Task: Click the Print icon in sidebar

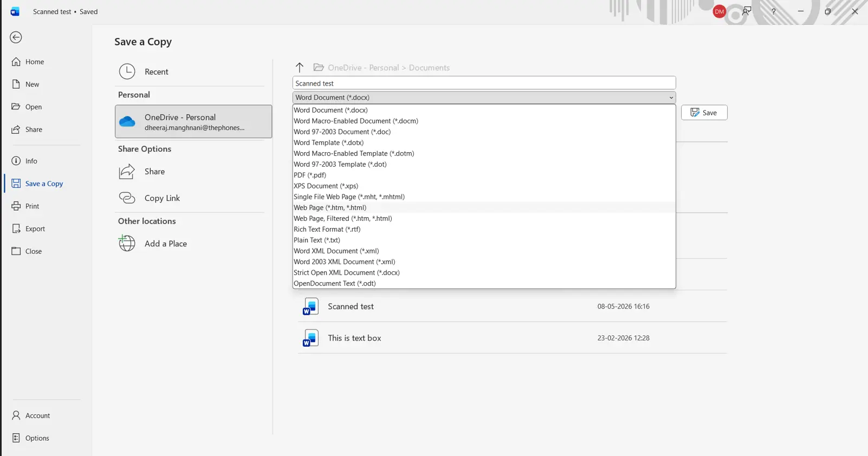Action: coord(16,206)
